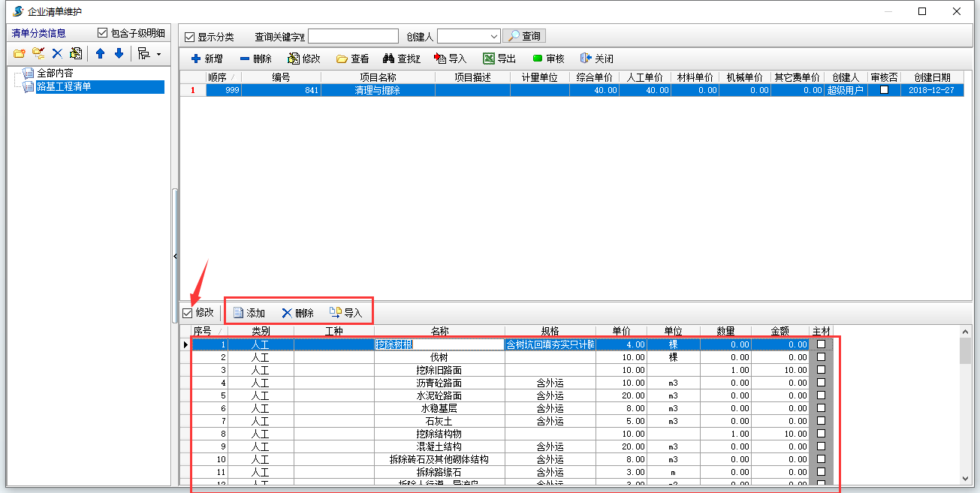980x493 pixels.
Task: Click 添加 in the detail toolbar
Action: [249, 313]
